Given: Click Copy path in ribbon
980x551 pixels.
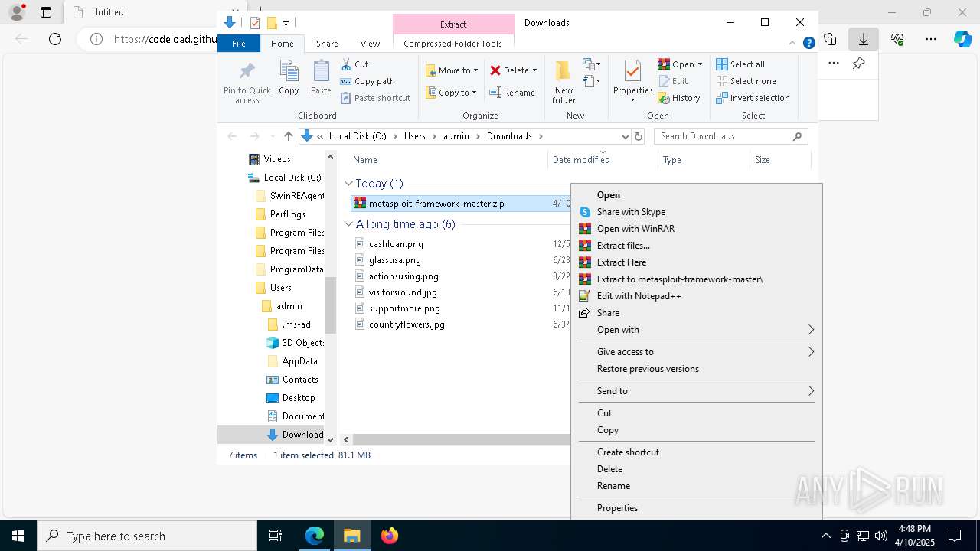Looking at the screenshot, I should [367, 81].
